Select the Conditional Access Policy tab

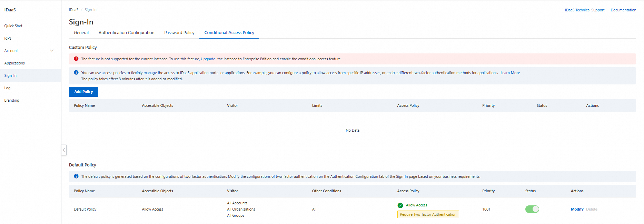(x=229, y=33)
